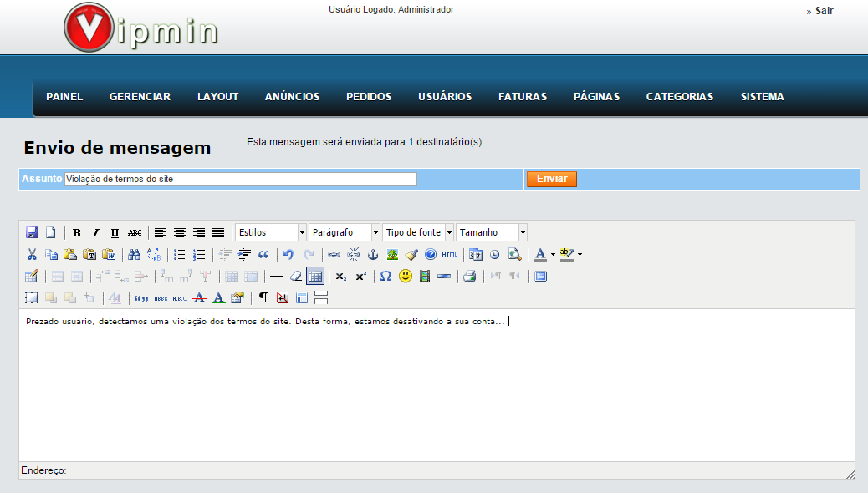Open the Estilos dropdown
The image size is (868, 493).
tap(271, 232)
